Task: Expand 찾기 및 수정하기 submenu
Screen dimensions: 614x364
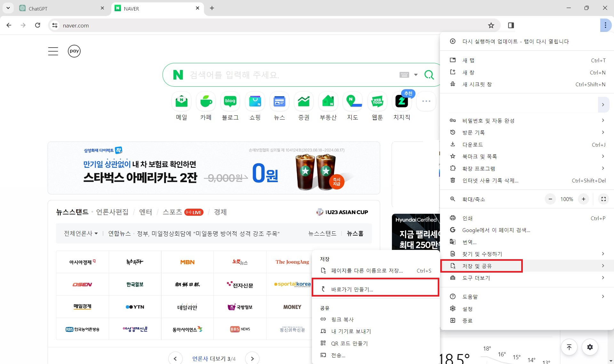Action: point(527,254)
